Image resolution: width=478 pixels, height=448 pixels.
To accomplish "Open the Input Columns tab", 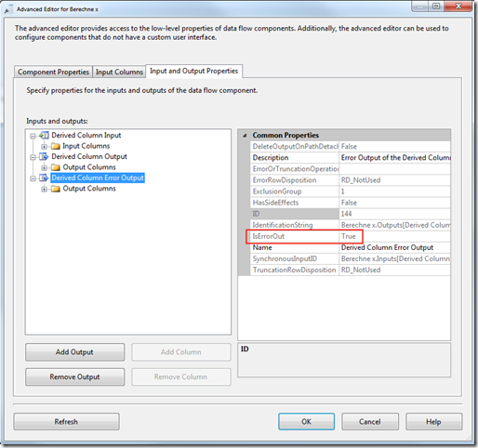I will coord(119,72).
